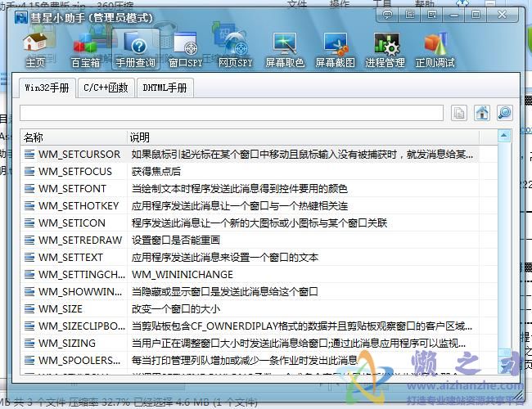Click the row icon for WM_SETTEXT
The height and width of the screenshot is (409, 532).
(x=29, y=258)
